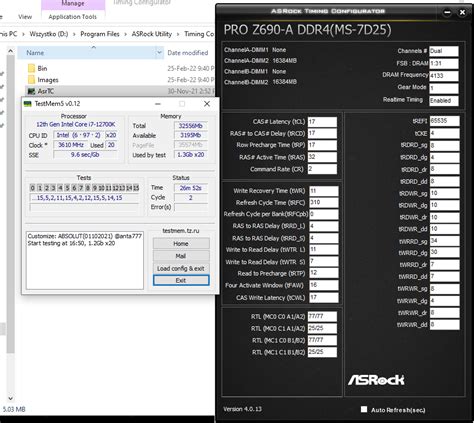The height and width of the screenshot is (423, 474).
Task: Click the Four Activate Window (tFAW) field
Action: tap(324, 285)
